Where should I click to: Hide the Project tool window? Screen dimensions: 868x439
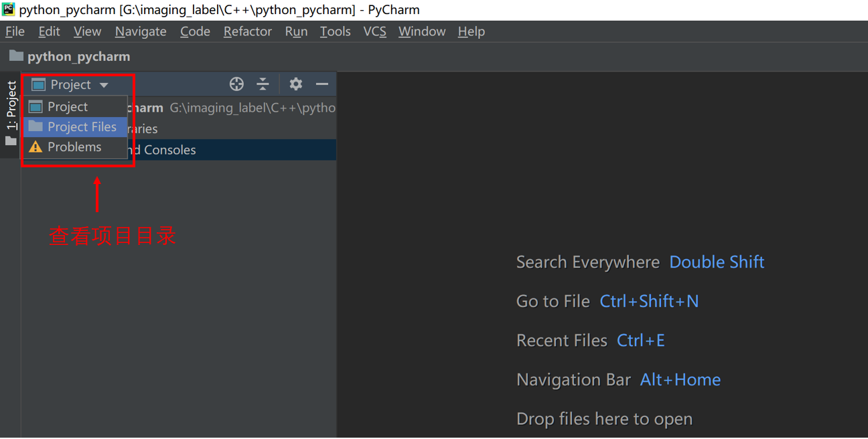point(322,84)
